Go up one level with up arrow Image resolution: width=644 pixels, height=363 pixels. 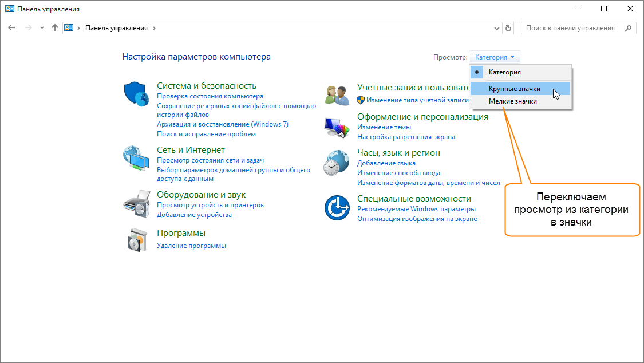pos(55,28)
